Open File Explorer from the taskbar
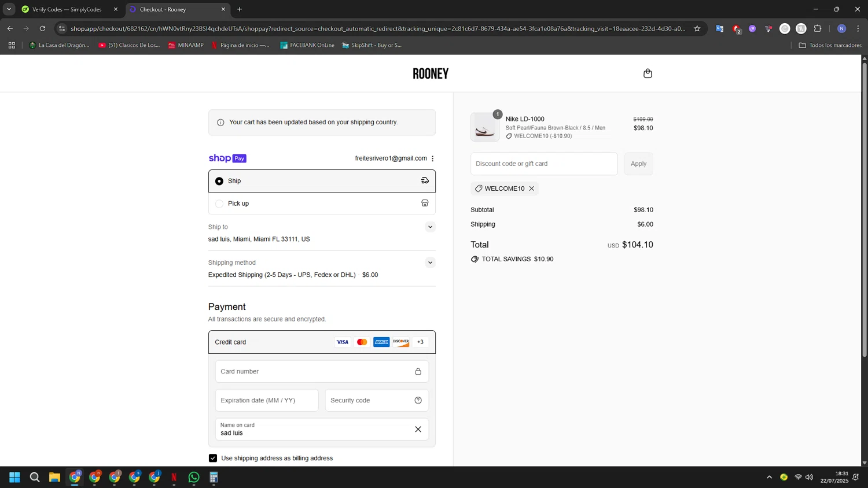 point(54,477)
